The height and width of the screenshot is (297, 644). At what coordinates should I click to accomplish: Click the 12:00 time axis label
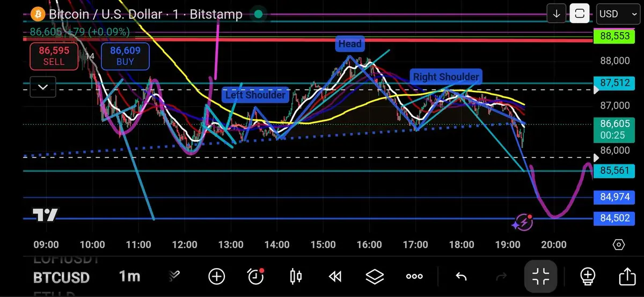point(185,245)
